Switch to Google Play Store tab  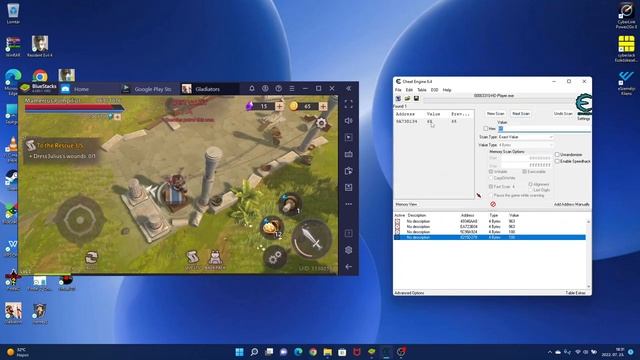pyautogui.click(x=149, y=89)
